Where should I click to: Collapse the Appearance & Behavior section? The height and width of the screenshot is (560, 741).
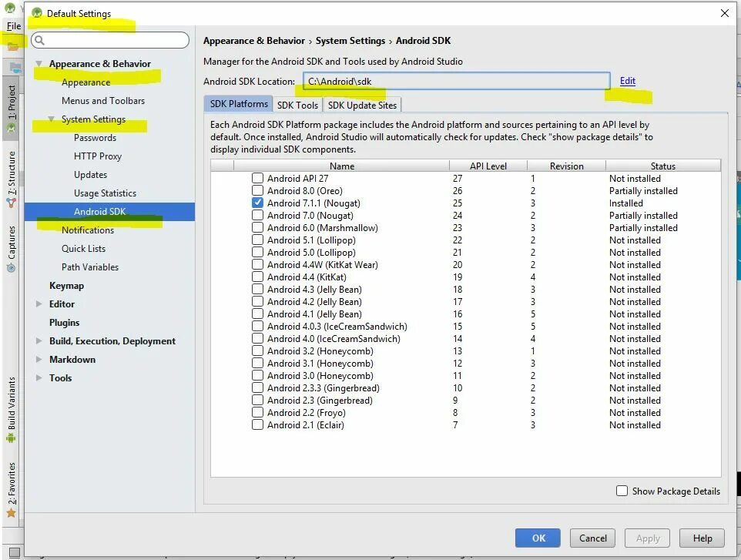[39, 63]
